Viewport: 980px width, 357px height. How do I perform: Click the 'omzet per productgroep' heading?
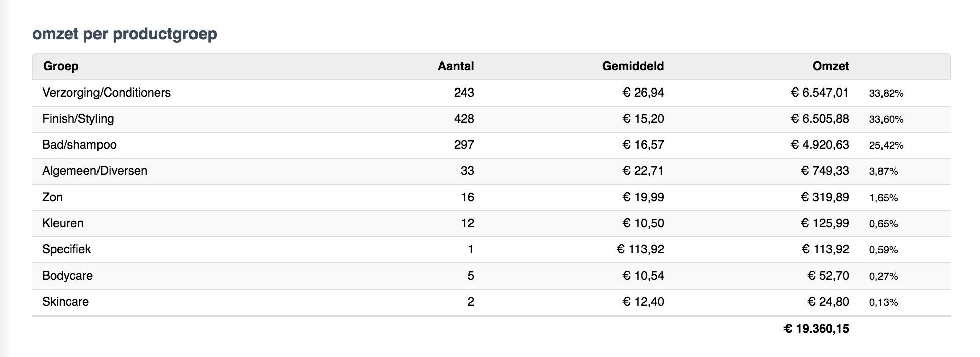(125, 34)
